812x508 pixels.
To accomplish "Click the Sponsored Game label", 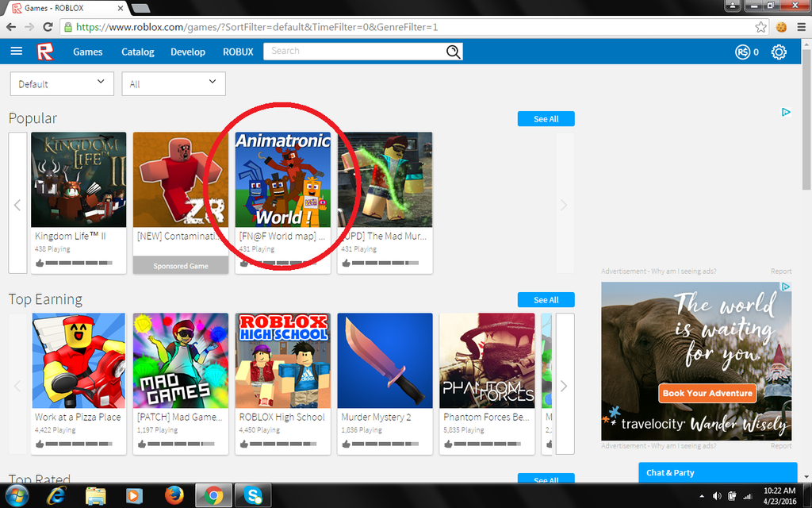I will 181,265.
